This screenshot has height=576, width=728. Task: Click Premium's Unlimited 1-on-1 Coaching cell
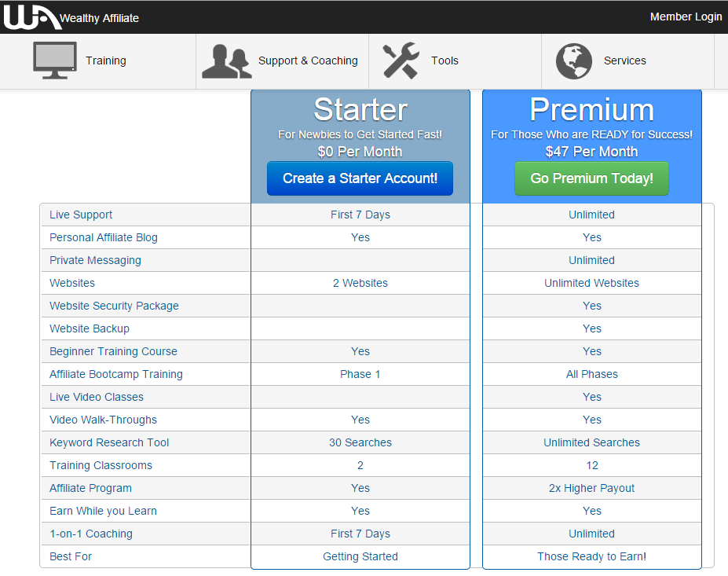coord(591,534)
